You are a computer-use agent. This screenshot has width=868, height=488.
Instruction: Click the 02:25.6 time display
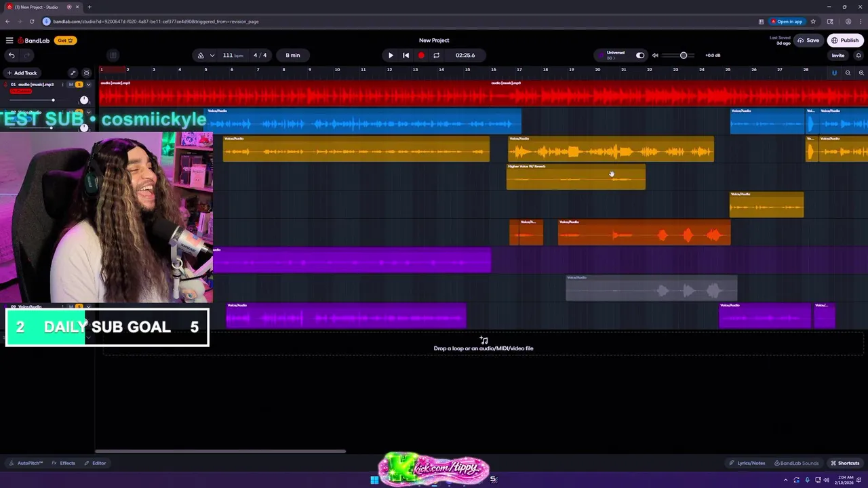click(465, 56)
